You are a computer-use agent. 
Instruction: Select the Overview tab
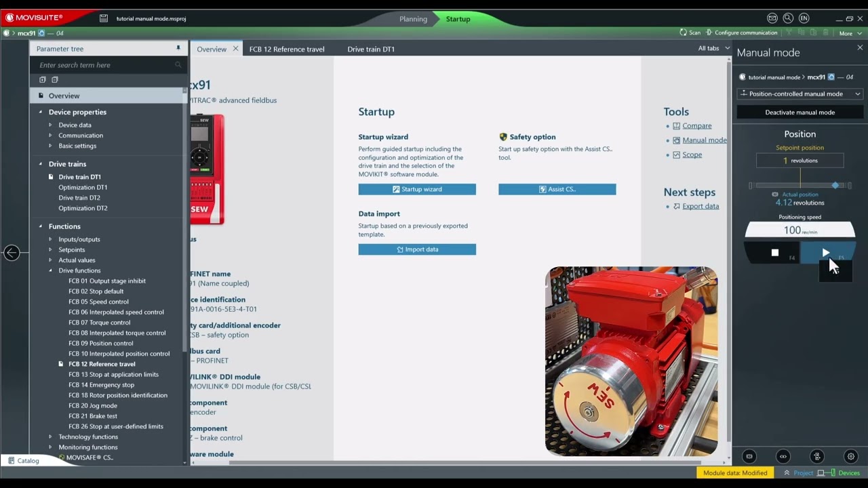click(212, 49)
